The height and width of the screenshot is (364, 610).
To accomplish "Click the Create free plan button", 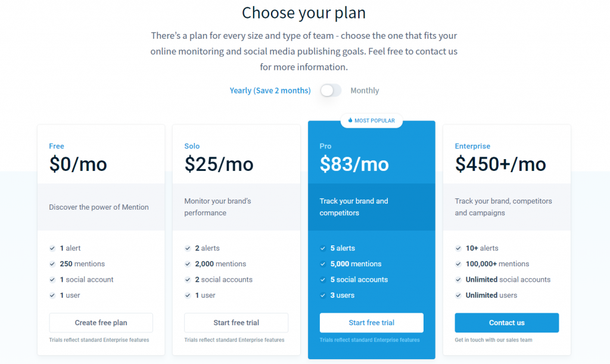I will [x=101, y=323].
